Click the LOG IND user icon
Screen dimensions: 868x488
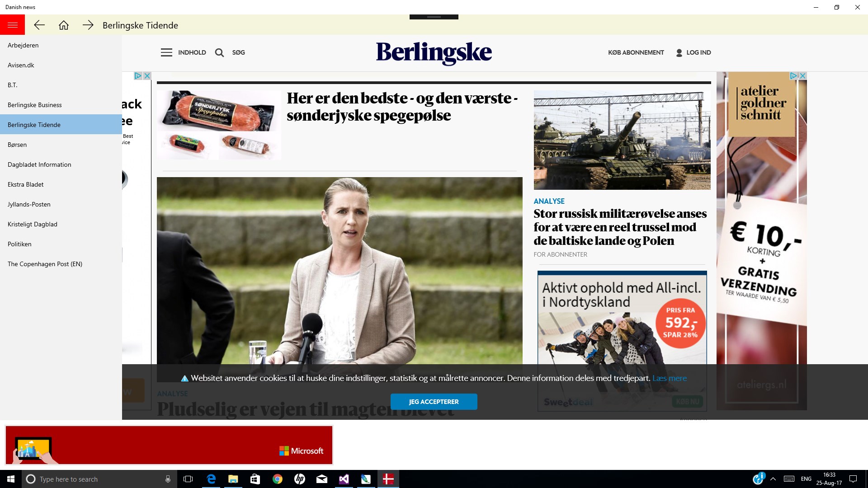click(679, 52)
